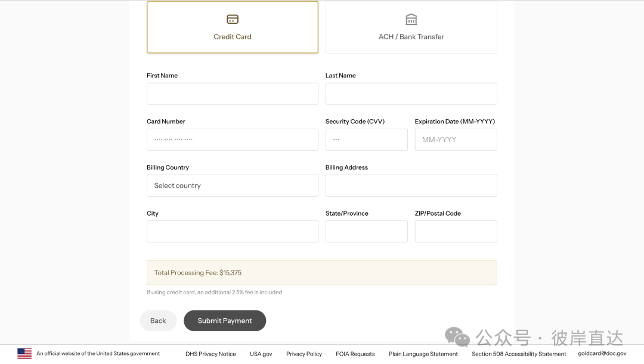
Task: Open the FOIA Requests footer link
Action: [x=355, y=354]
